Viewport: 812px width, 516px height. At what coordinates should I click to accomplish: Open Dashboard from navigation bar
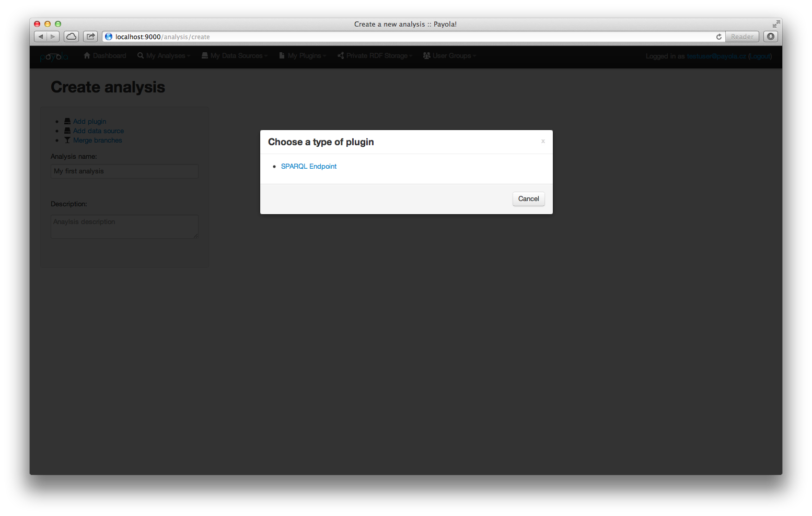pos(105,56)
